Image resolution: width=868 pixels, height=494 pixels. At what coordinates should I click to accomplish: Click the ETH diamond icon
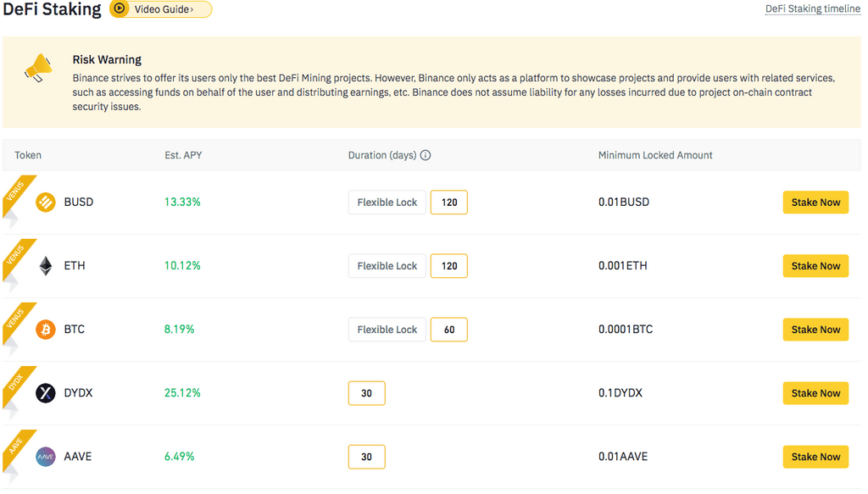click(x=46, y=266)
